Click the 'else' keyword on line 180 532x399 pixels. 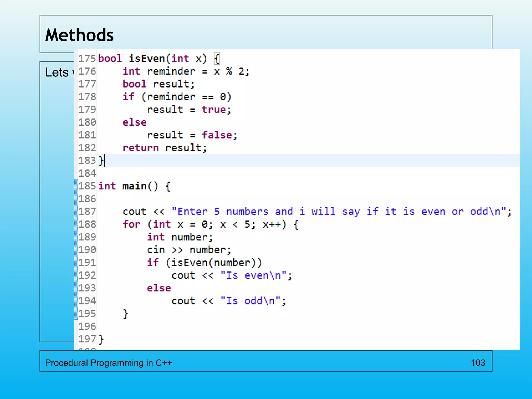point(135,122)
